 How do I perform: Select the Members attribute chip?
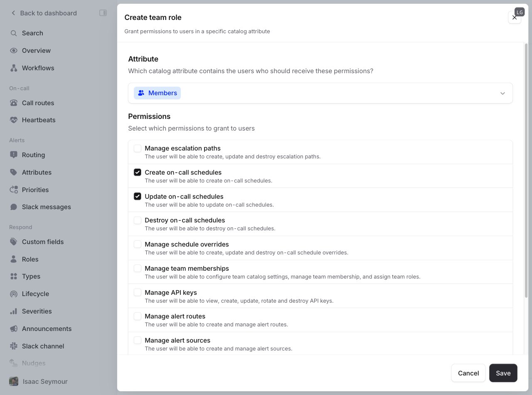pyautogui.click(x=157, y=93)
